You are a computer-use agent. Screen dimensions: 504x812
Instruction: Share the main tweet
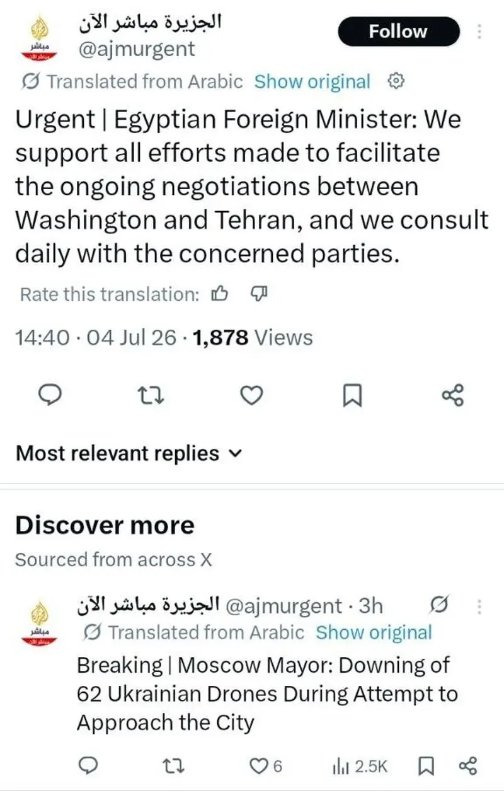[453, 396]
